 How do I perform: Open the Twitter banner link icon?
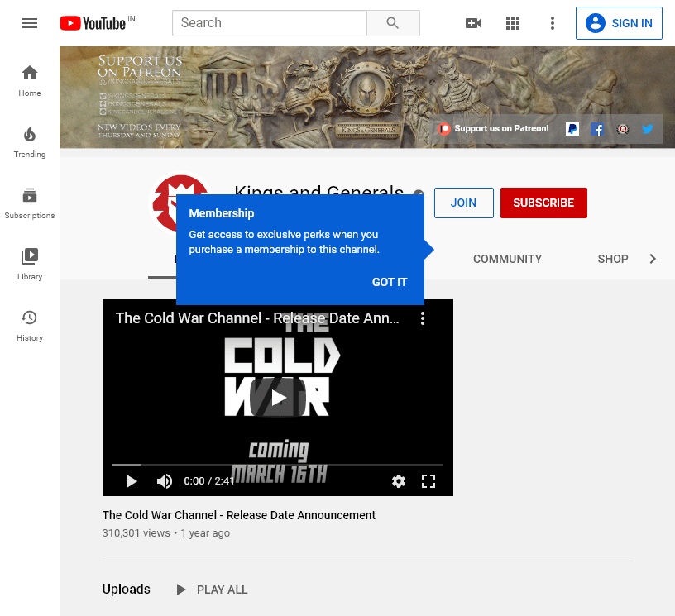(x=648, y=129)
